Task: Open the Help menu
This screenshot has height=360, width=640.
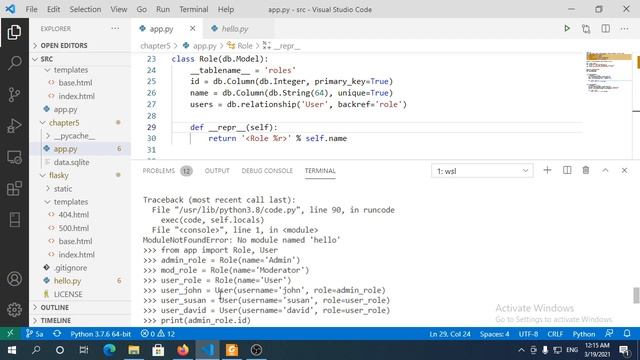Action: 226,9
